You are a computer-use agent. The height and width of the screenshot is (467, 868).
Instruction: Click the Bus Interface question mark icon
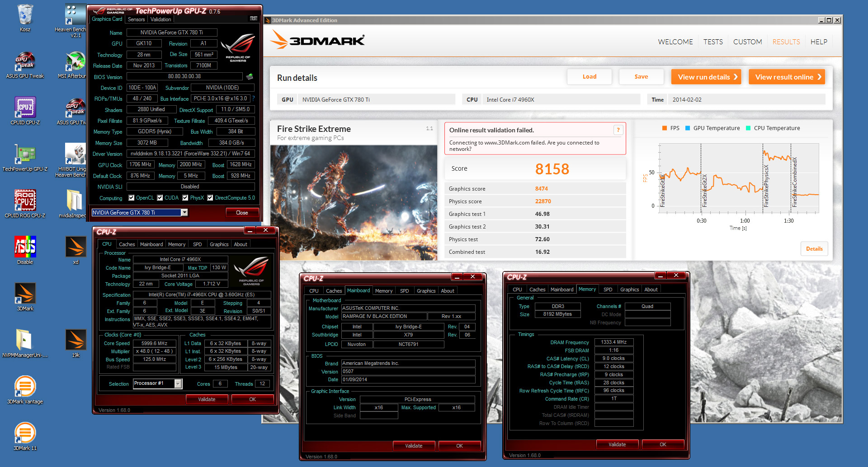click(x=253, y=98)
